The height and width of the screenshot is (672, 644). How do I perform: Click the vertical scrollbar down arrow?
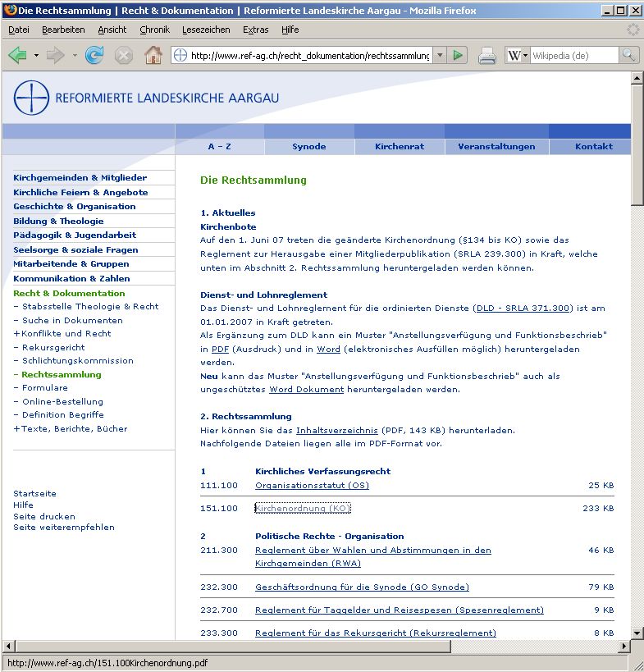tap(637, 633)
